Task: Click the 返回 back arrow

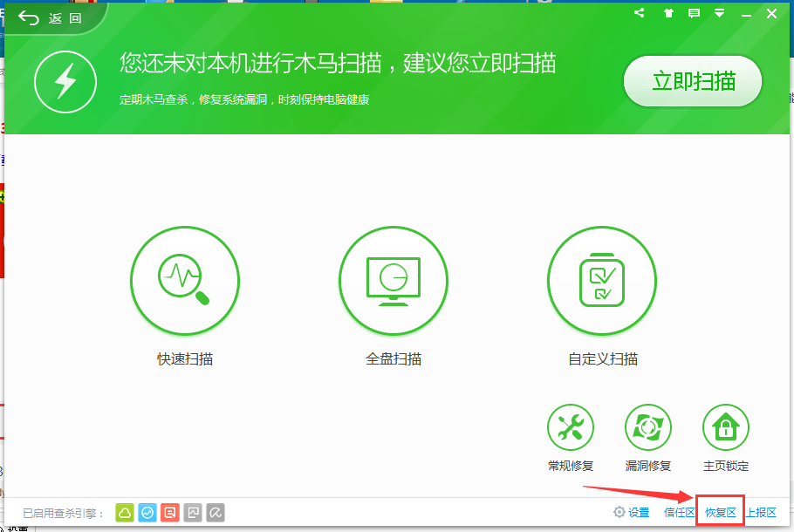Action: pyautogui.click(x=29, y=18)
